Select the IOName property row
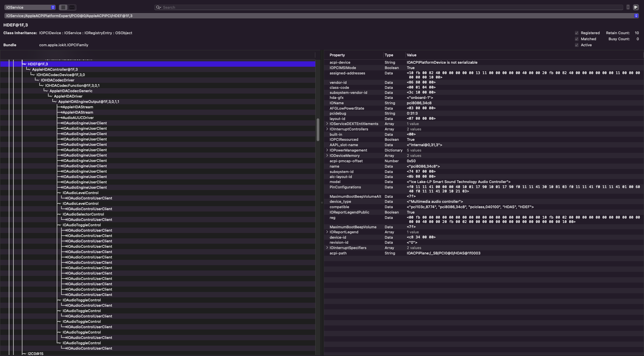 [483, 103]
